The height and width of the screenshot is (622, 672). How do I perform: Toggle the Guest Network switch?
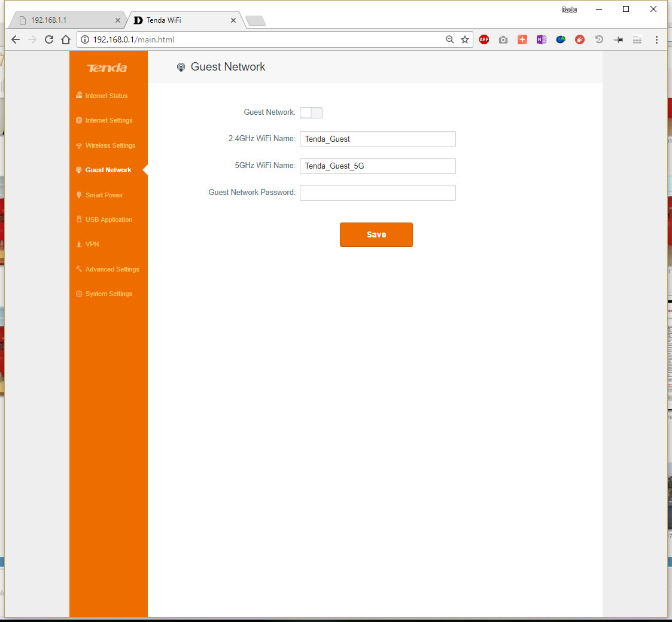311,112
